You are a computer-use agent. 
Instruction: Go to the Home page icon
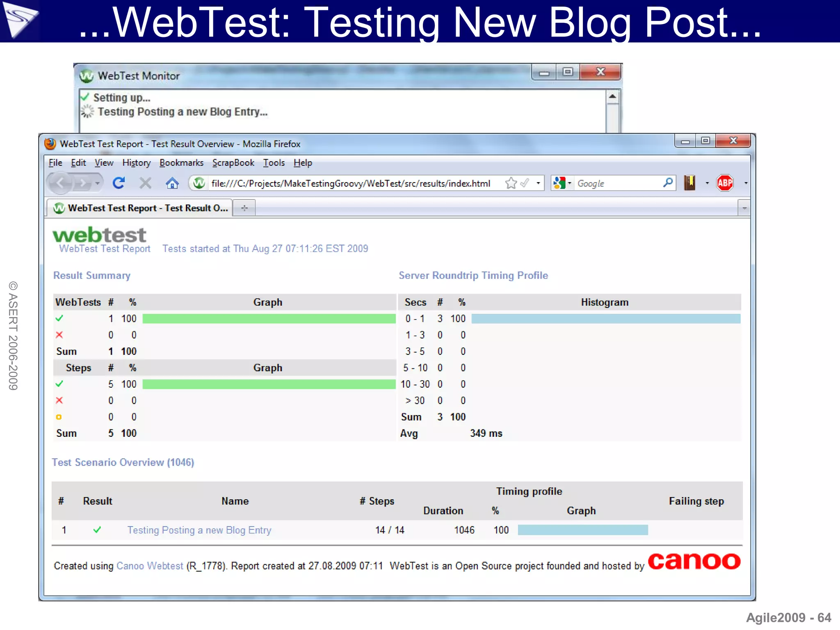[x=172, y=183]
